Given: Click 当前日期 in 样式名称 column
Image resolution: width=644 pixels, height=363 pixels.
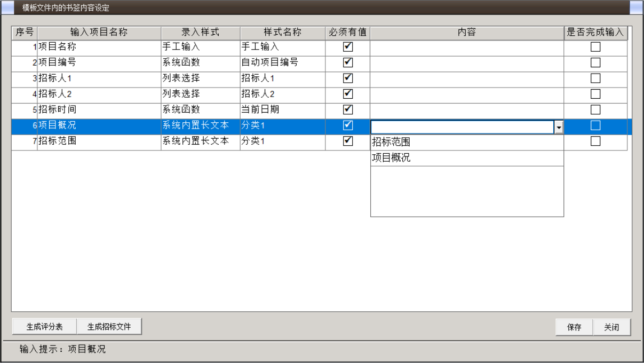Looking at the screenshot, I should pyautogui.click(x=283, y=110).
